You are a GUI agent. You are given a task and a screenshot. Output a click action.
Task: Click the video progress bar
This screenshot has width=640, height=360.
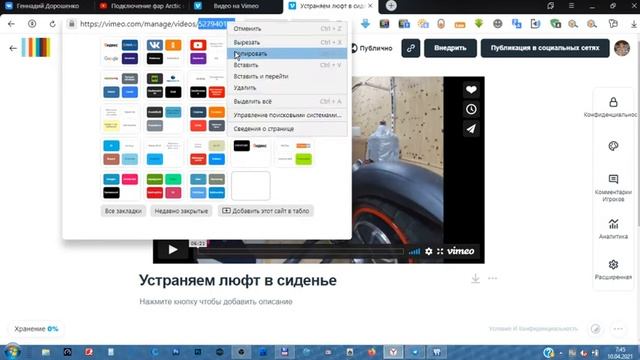click(x=300, y=251)
